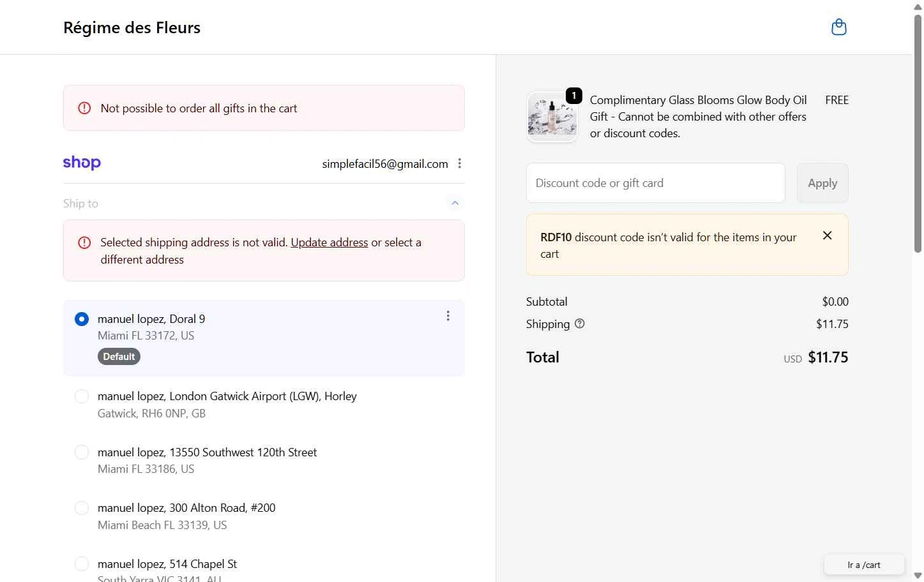The image size is (924, 582).
Task: Click the scrollbar down arrow
Action: tap(918, 576)
